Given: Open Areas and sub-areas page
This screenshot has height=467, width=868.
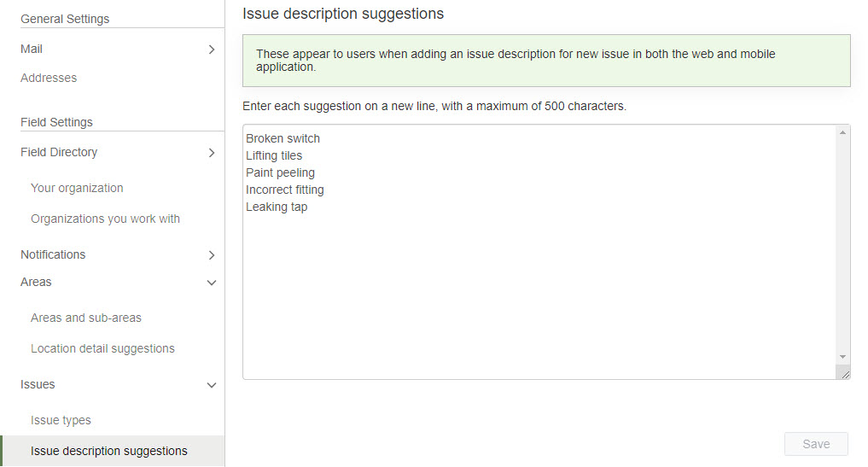Looking at the screenshot, I should [86, 318].
